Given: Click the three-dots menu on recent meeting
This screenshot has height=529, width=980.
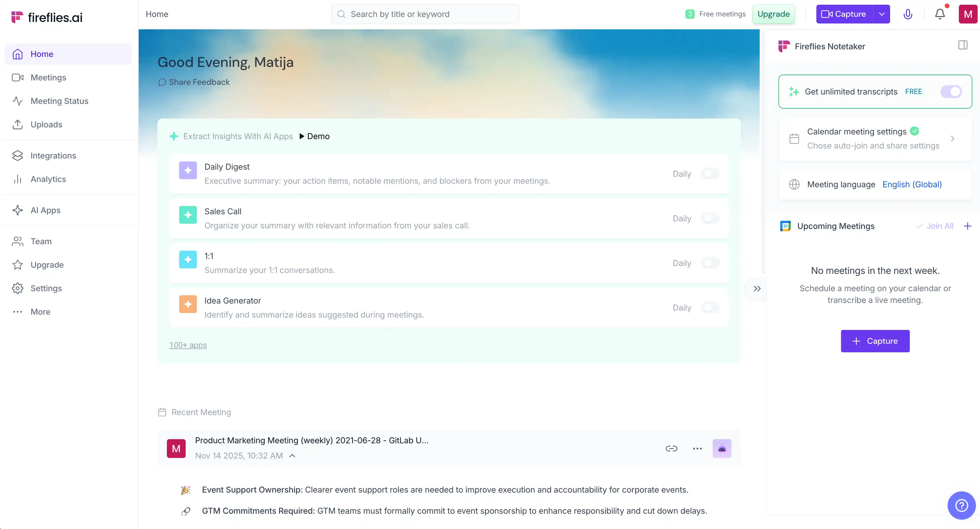Looking at the screenshot, I should coord(697,448).
